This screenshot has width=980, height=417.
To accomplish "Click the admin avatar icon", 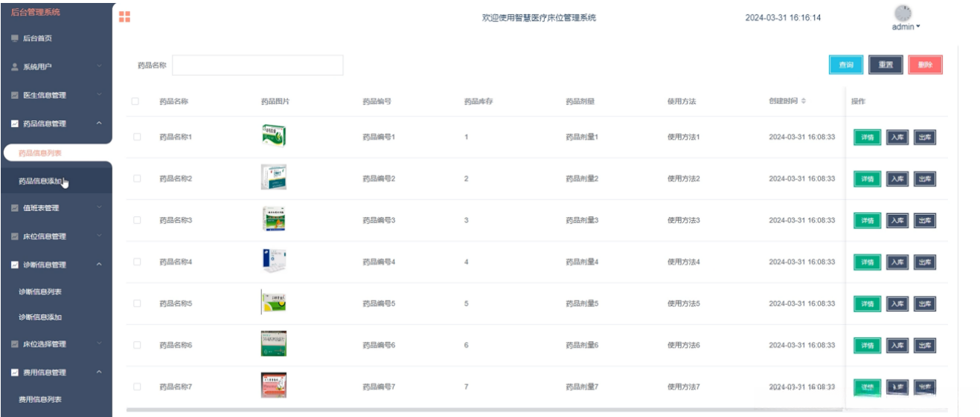I will pyautogui.click(x=903, y=13).
